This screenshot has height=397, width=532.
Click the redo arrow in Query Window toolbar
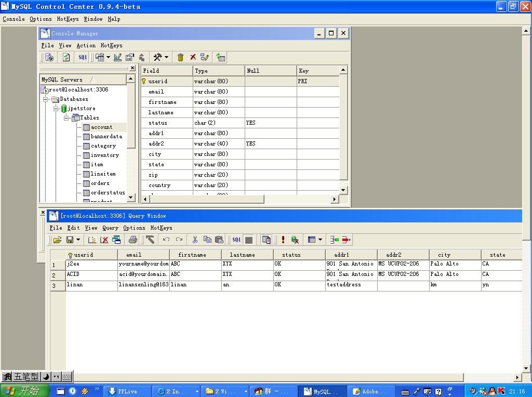[x=179, y=240]
